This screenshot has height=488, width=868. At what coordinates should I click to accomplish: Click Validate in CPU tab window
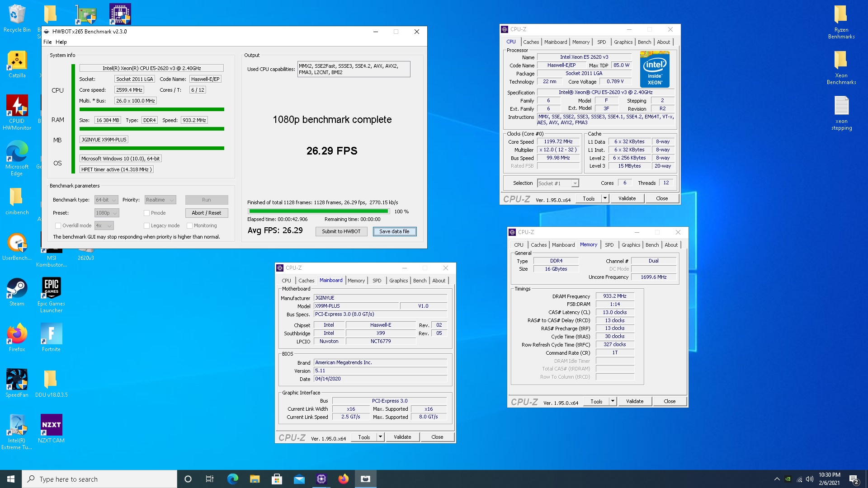click(x=627, y=198)
